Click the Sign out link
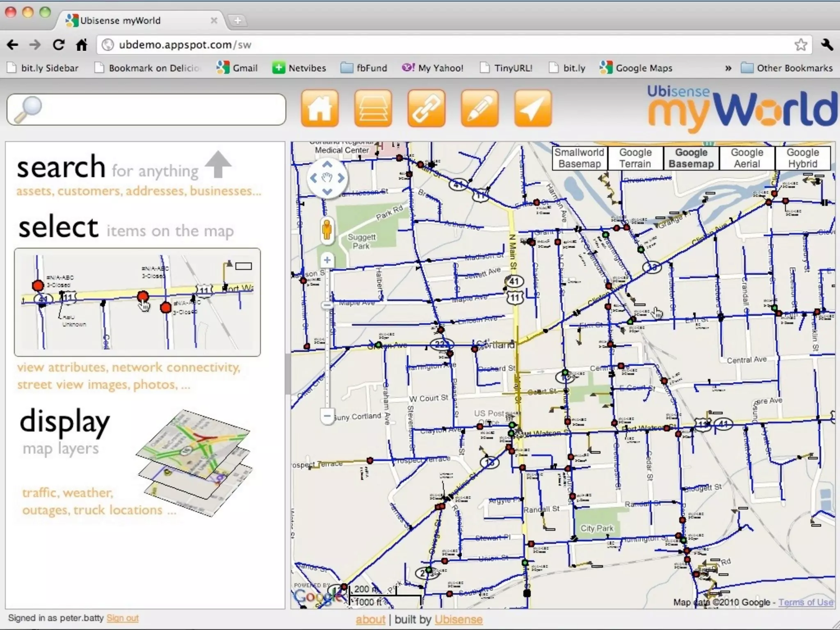 122,618
